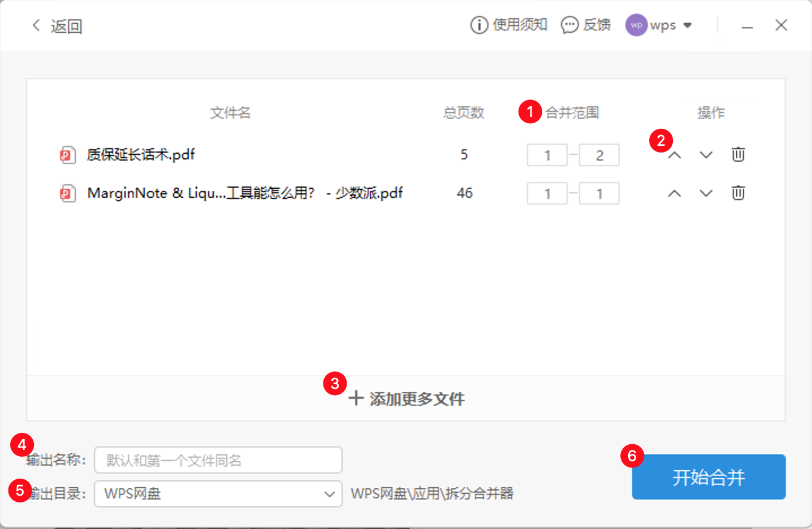Move 质保延长话术.pdf up using the up arrow
812x529 pixels.
coord(673,154)
